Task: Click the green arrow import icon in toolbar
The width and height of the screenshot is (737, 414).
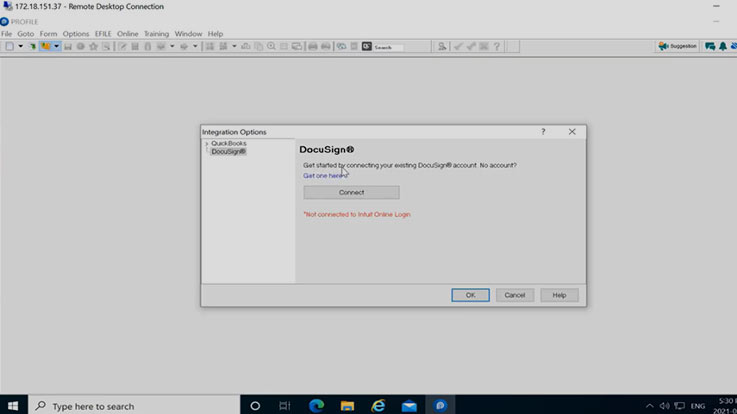Action: (x=32, y=46)
